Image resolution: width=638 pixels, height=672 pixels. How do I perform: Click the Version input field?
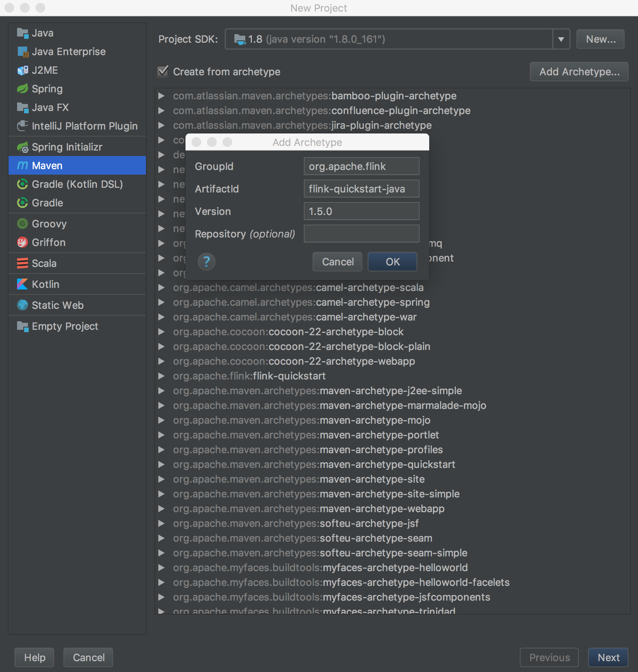[361, 211]
